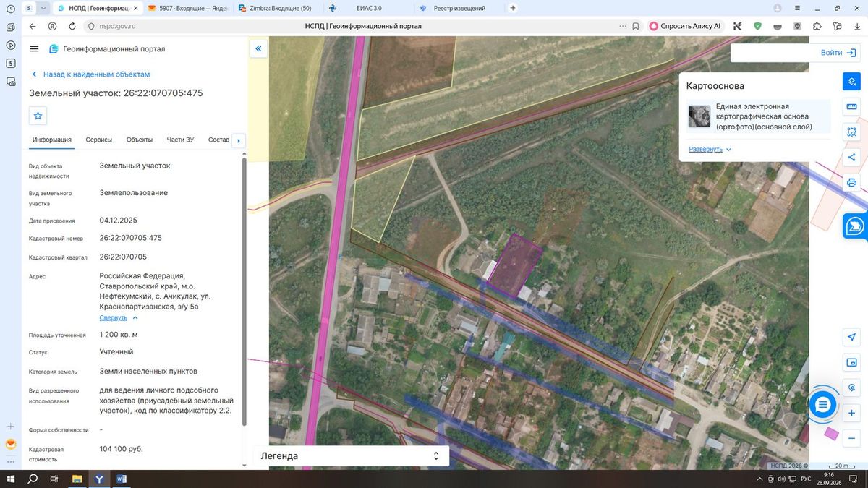Image resolution: width=868 pixels, height=488 pixels.
Task: Open Windows taskbar search
Action: click(33, 479)
